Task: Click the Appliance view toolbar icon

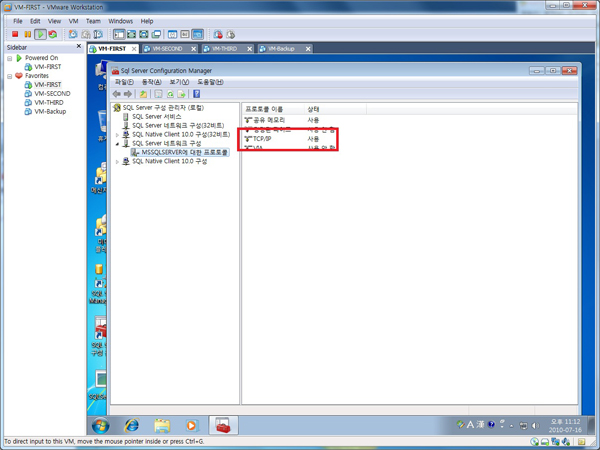Action: (185, 34)
